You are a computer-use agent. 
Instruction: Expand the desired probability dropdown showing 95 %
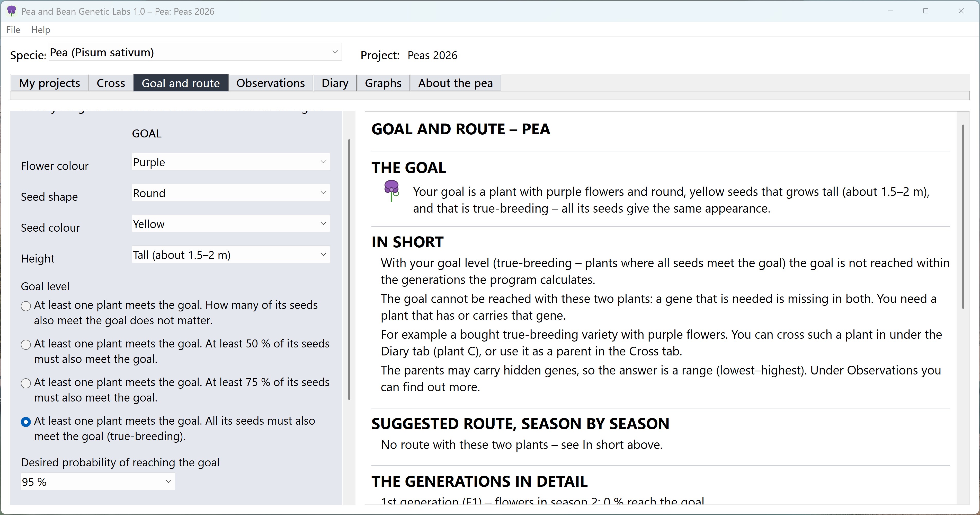pyautogui.click(x=98, y=482)
